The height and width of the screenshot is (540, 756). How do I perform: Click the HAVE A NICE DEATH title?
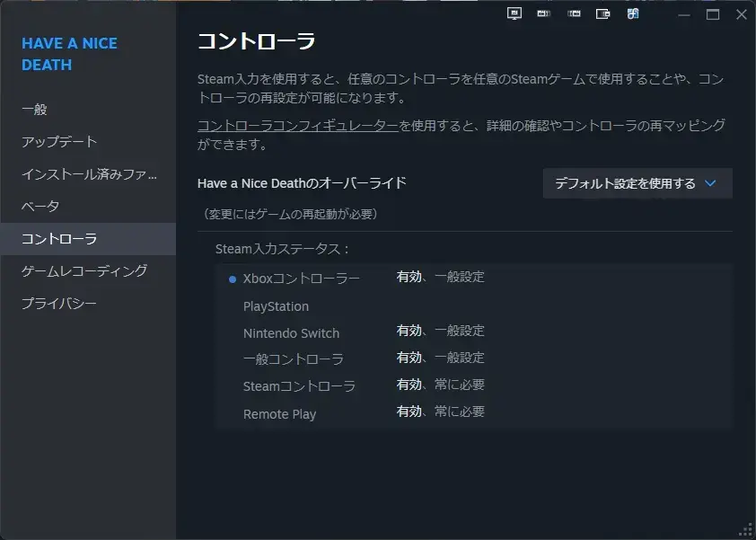69,54
